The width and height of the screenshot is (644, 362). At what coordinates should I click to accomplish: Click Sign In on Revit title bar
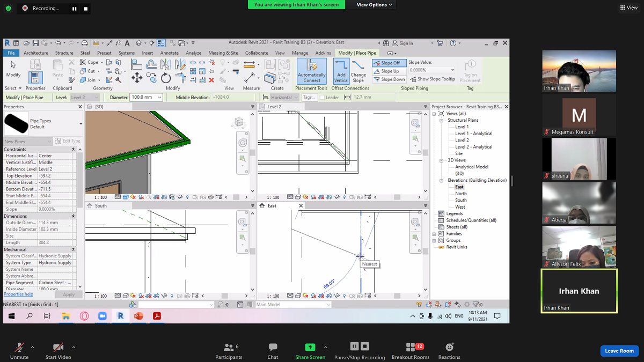[402, 43]
